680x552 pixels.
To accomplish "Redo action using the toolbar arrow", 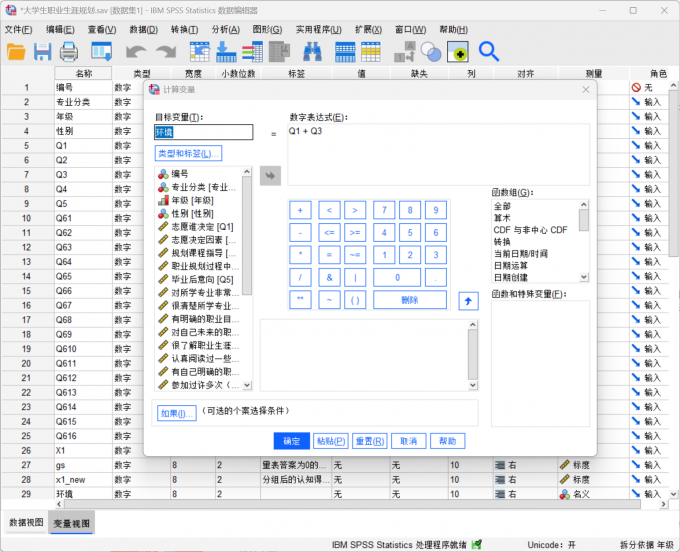I will pyautogui.click(x=166, y=52).
